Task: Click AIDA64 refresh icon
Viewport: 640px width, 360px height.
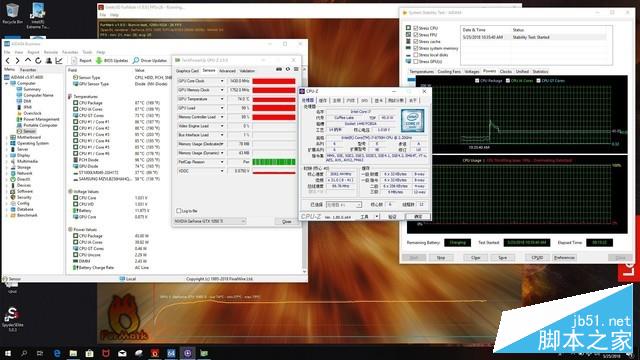Action: point(38,60)
